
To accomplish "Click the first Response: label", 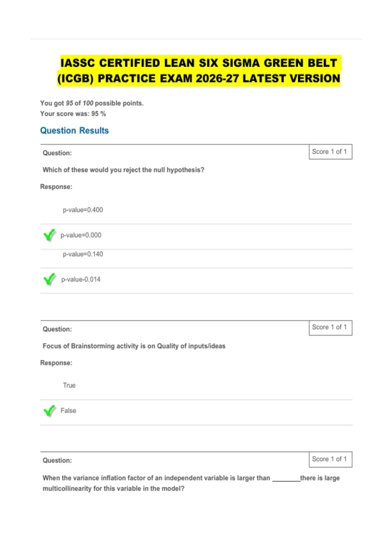I will pyautogui.click(x=56, y=187).
